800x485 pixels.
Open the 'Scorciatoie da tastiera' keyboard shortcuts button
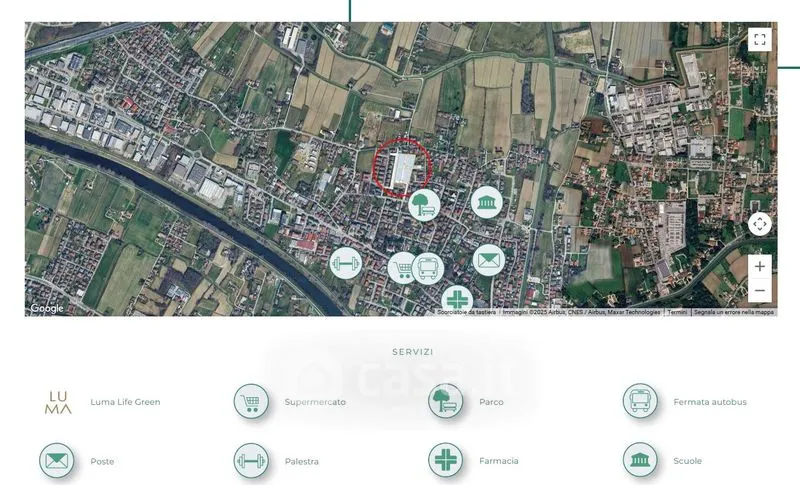(x=466, y=312)
